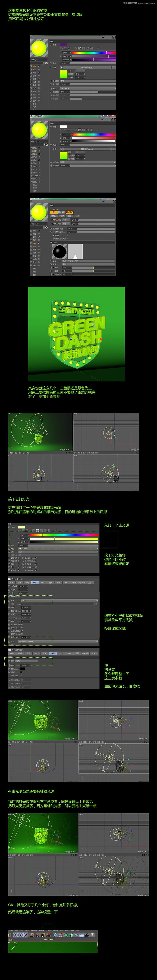
Task: Click the blue deformer icon
Action: pyautogui.click(x=77, y=935)
